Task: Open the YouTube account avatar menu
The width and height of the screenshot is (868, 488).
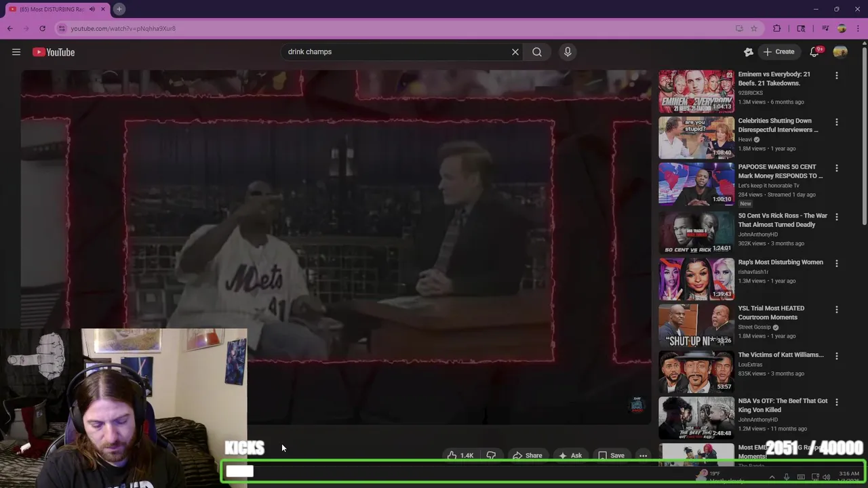Action: tap(840, 52)
